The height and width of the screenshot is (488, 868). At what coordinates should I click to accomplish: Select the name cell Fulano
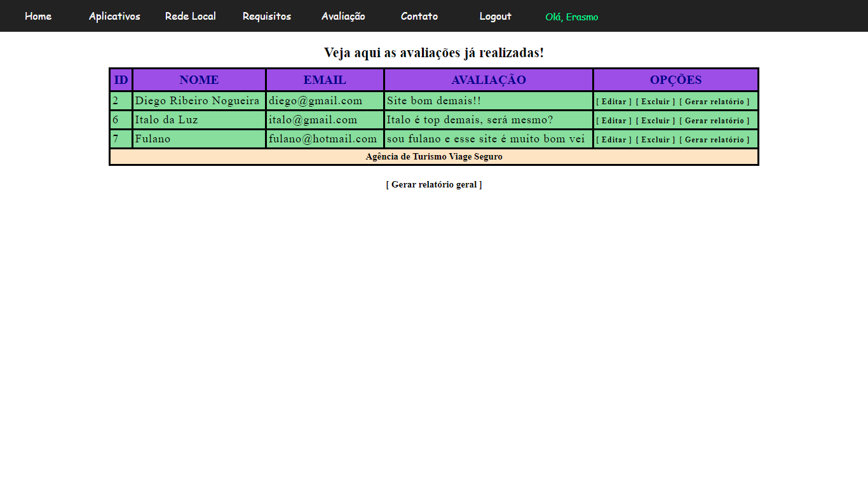click(x=199, y=139)
